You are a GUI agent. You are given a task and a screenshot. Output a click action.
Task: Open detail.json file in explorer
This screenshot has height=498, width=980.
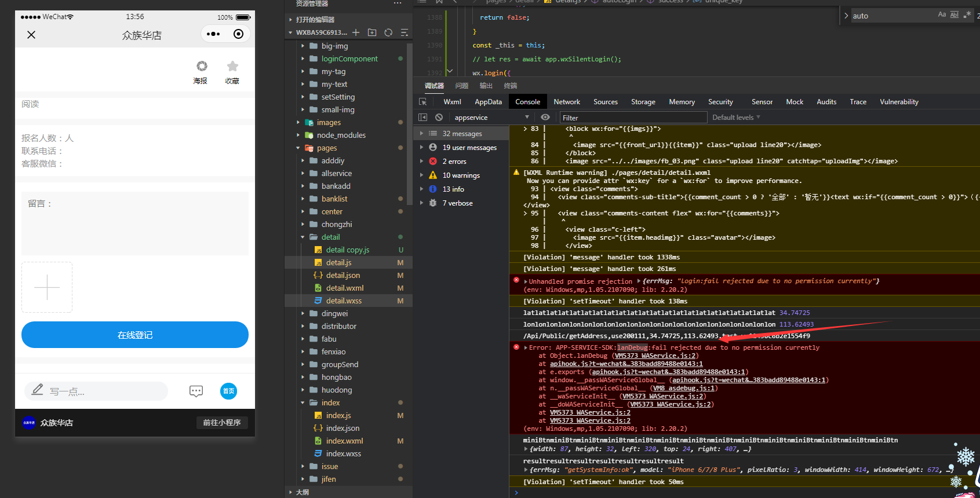tap(343, 275)
